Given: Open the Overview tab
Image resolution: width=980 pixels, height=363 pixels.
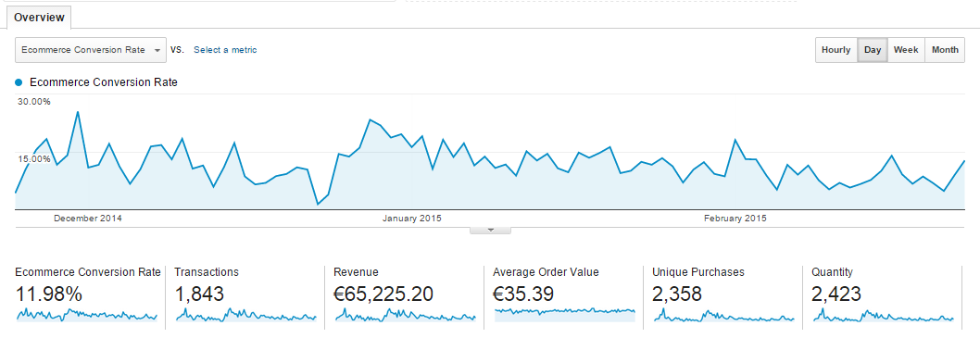Looking at the screenshot, I should tap(40, 18).
